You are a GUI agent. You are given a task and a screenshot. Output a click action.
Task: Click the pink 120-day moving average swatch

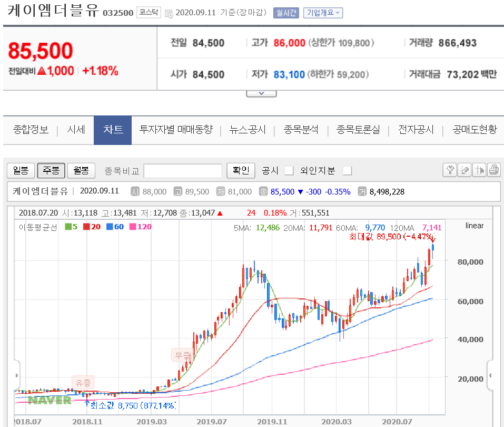[133, 227]
